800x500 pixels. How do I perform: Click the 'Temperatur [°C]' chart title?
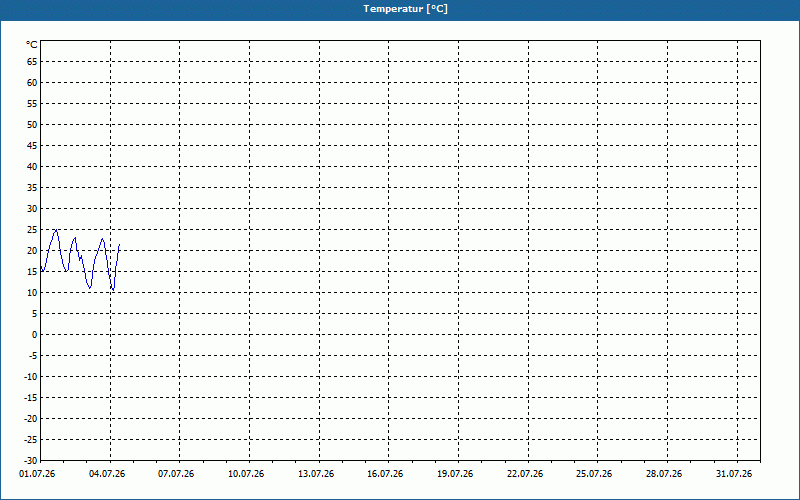[x=406, y=9]
